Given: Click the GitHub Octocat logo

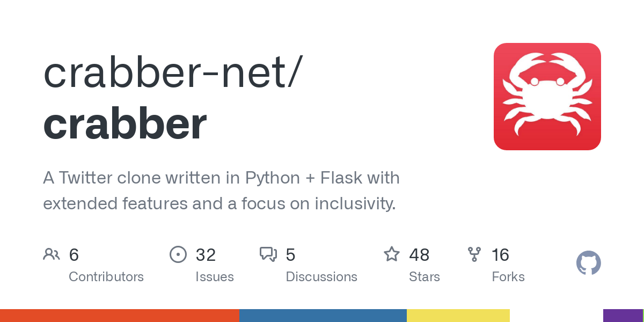Looking at the screenshot, I should 588,263.
